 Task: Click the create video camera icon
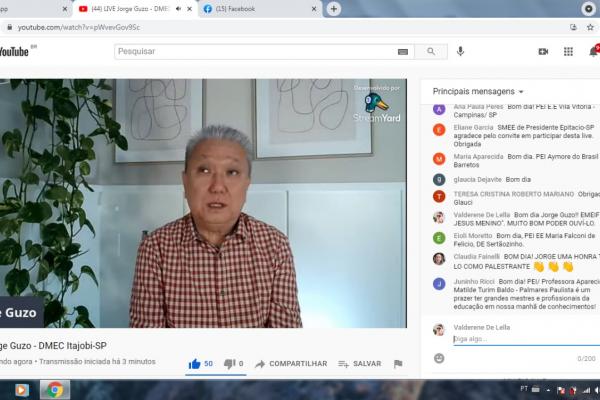(x=543, y=51)
